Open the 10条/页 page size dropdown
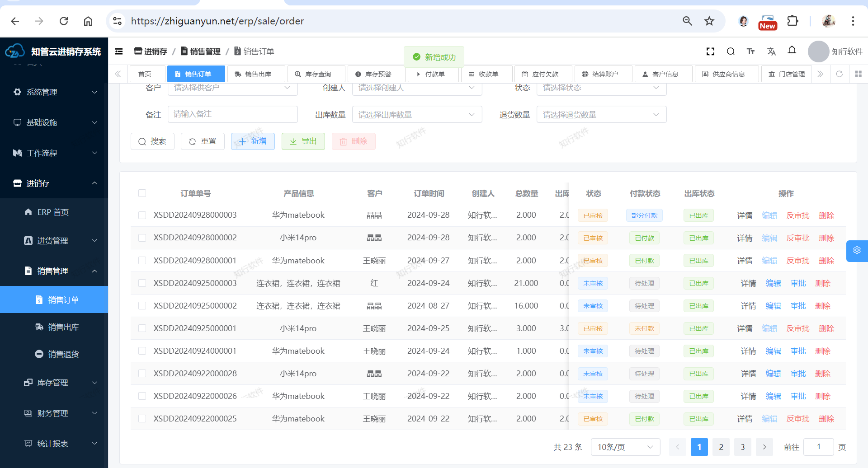Viewport: 868px width, 468px height. (625, 447)
